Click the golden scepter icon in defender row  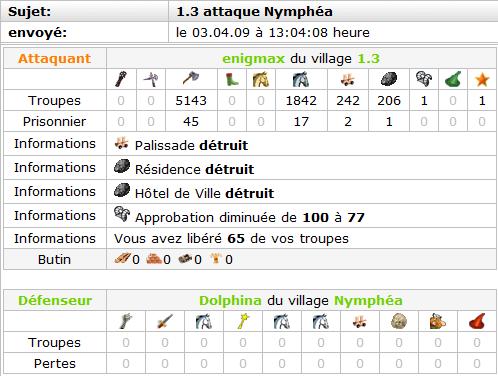click(x=243, y=321)
